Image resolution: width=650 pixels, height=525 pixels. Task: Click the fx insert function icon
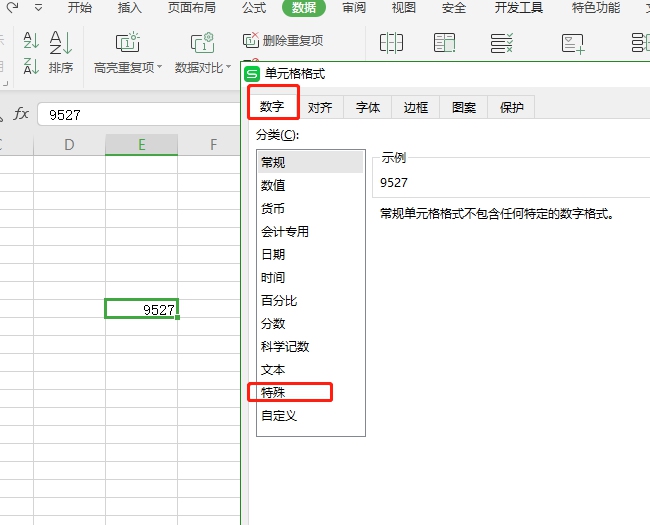(21, 114)
